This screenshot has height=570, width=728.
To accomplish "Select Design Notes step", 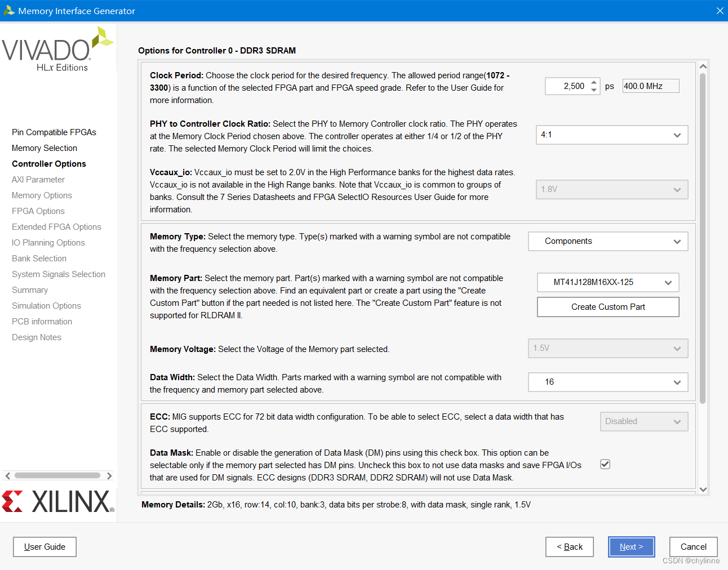I will 37,337.
